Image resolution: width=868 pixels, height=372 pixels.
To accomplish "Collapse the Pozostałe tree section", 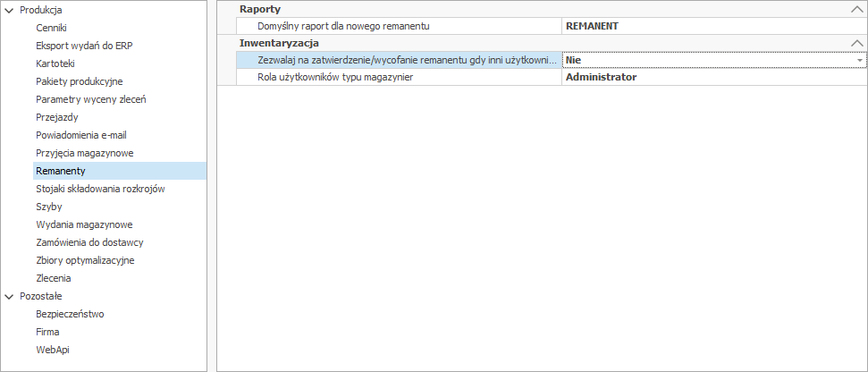I will click(10, 296).
